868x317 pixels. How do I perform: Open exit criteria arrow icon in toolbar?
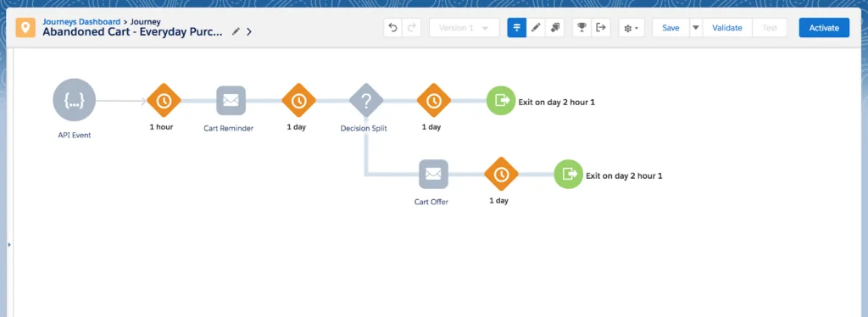(x=601, y=28)
